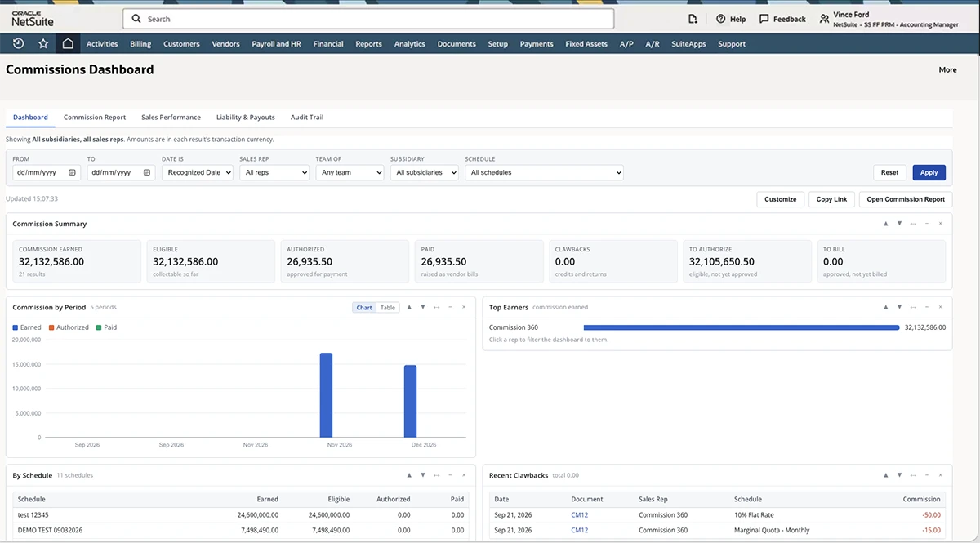Minimize the Commission Summary panel

[926, 224]
